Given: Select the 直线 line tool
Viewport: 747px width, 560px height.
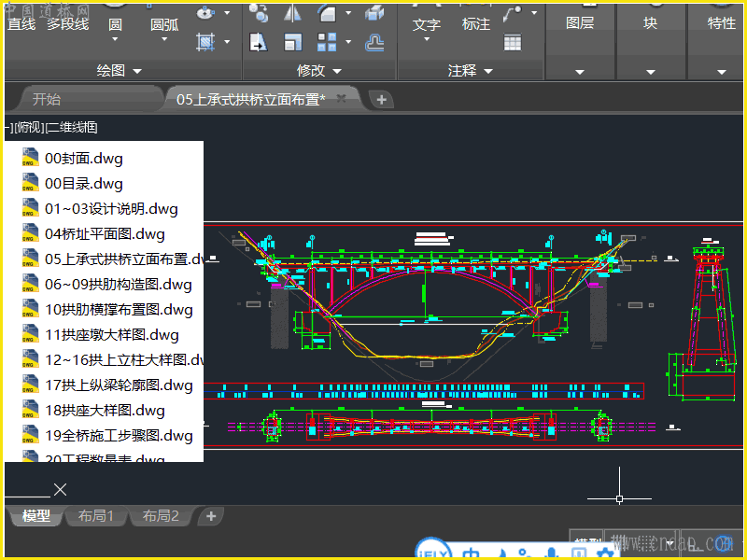Looking at the screenshot, I should click(21, 24).
